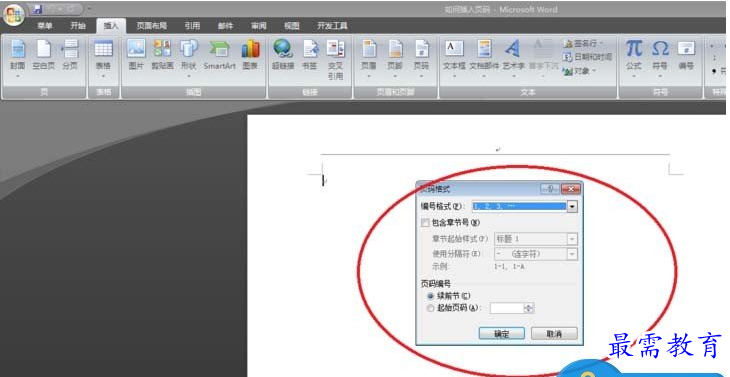
Task: Open the WordArt (艺术字) gallery
Action: 513,58
